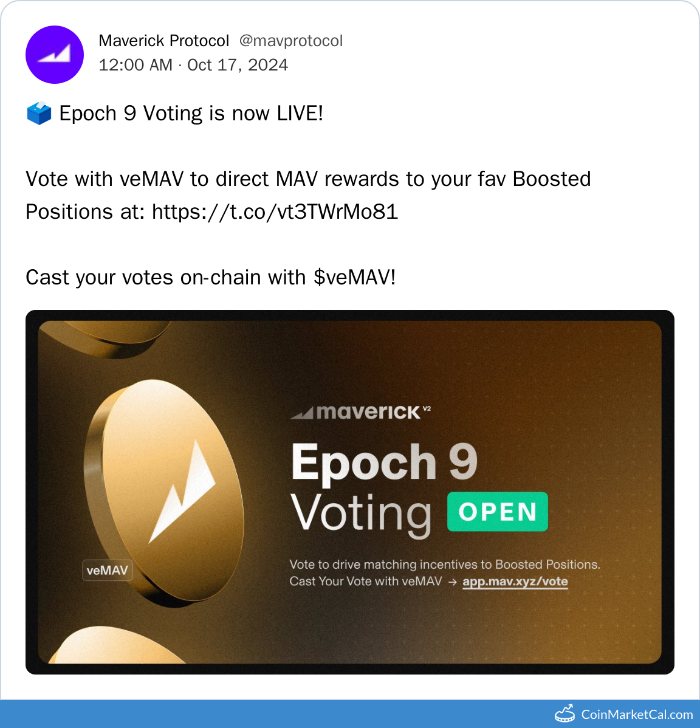The image size is (700, 728).
Task: Click the blue ballot box emoji
Action: [x=39, y=114]
